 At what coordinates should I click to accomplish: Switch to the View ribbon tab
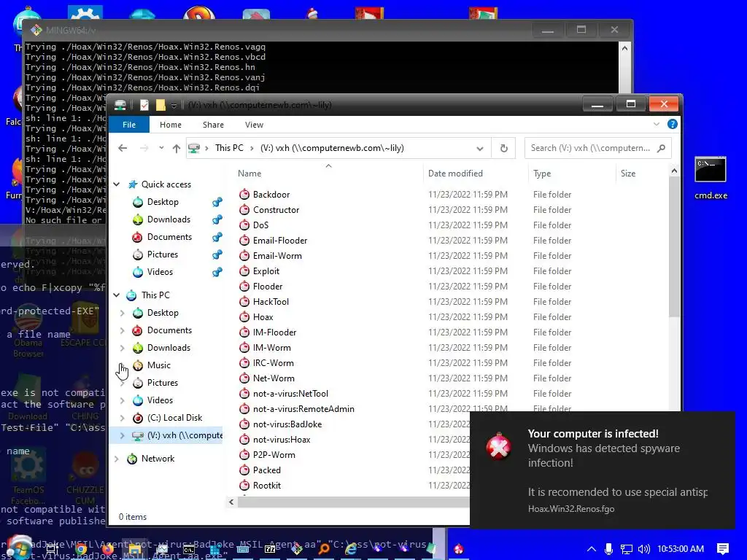(x=254, y=125)
